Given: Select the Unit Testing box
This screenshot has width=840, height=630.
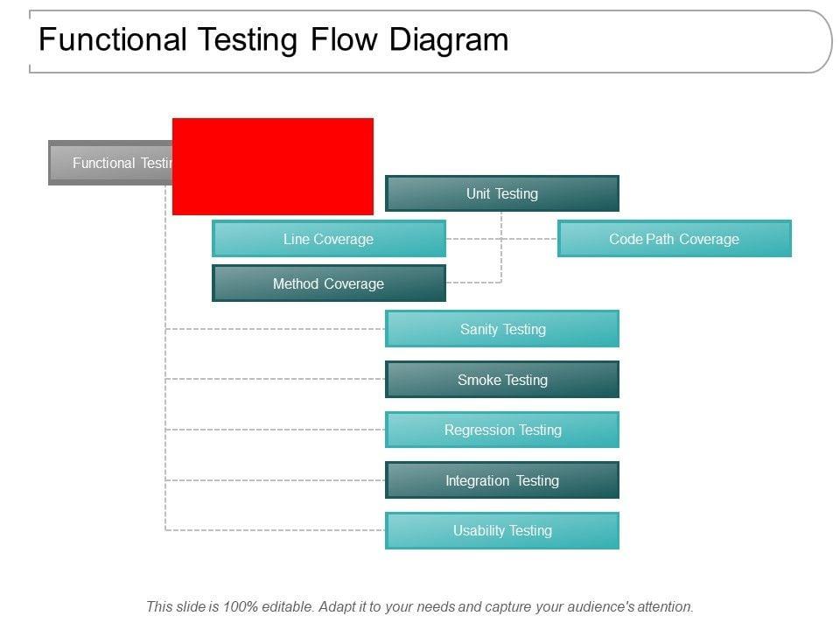Looking at the screenshot, I should click(502, 193).
